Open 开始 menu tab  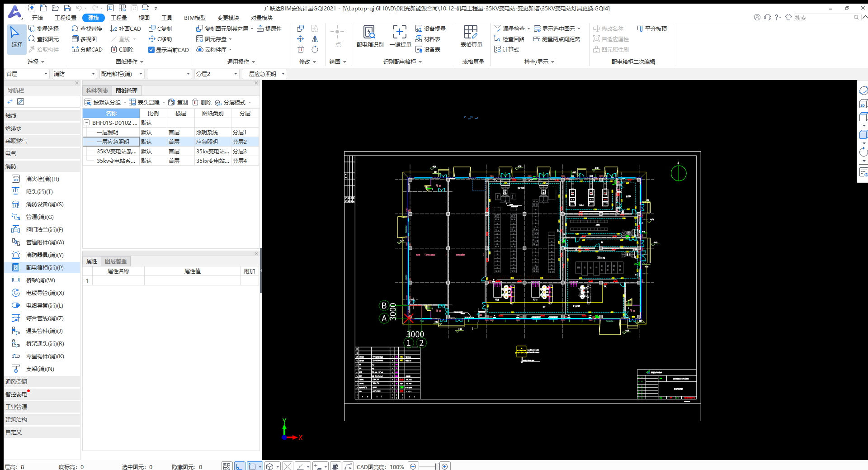(38, 18)
